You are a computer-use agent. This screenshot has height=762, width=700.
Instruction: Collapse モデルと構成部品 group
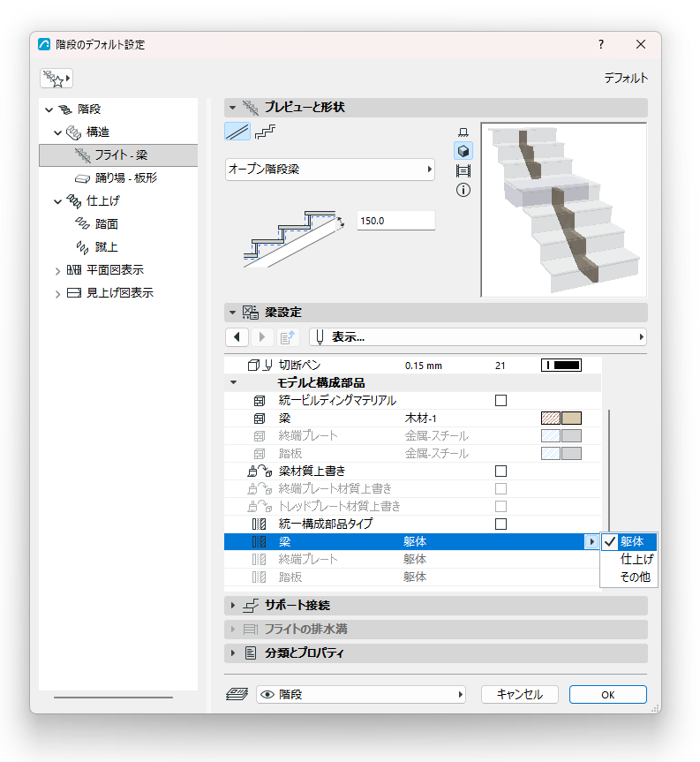pos(234,382)
